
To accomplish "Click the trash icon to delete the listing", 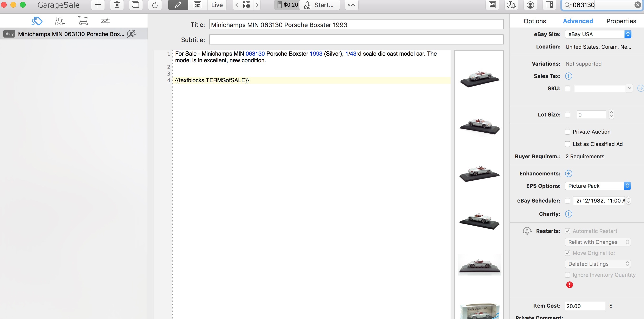I will (117, 5).
